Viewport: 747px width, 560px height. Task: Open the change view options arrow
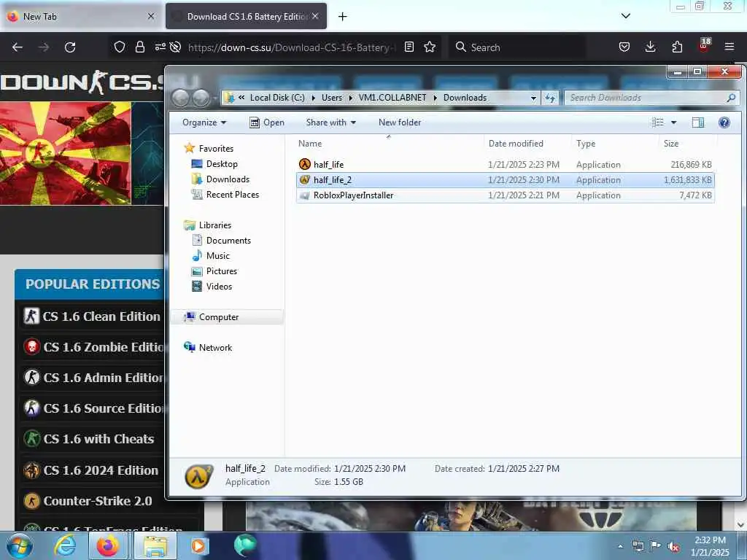pyautogui.click(x=673, y=122)
